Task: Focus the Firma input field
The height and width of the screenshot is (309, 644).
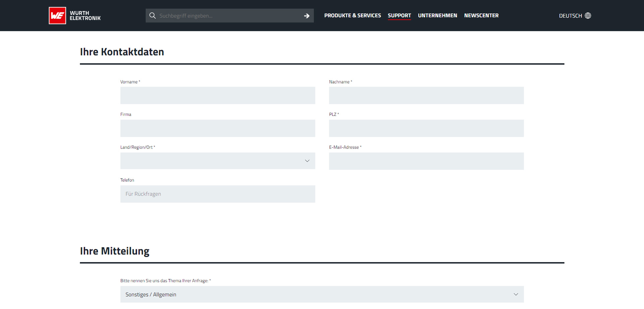Action: (218, 128)
